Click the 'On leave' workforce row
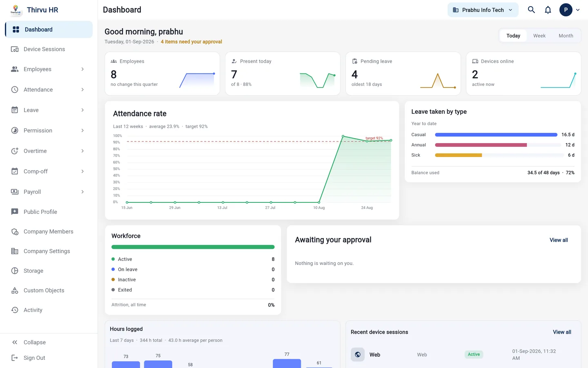Image resolution: width=588 pixels, height=368 pixels. [x=193, y=269]
